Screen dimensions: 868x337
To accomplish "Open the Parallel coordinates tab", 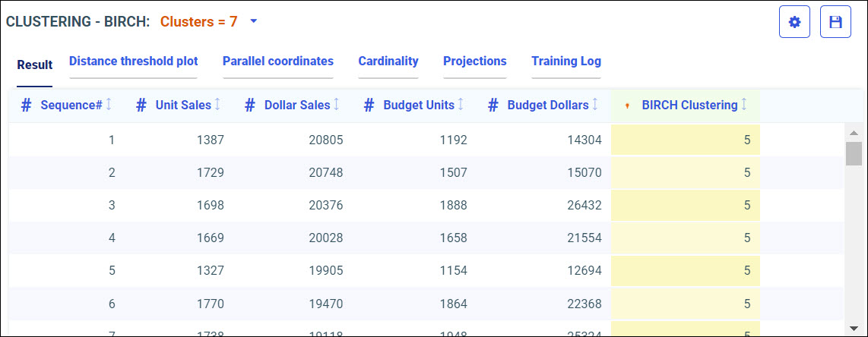I will [x=277, y=61].
